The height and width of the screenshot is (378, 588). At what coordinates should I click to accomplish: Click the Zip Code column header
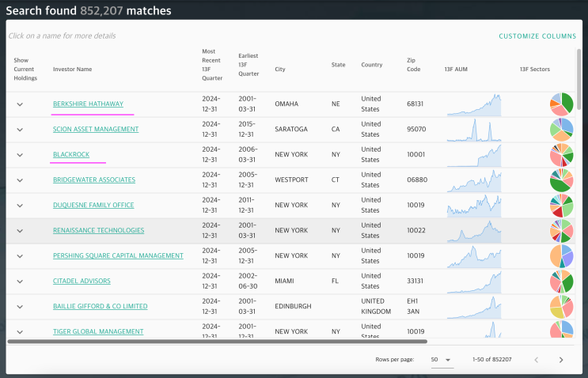[414, 65]
